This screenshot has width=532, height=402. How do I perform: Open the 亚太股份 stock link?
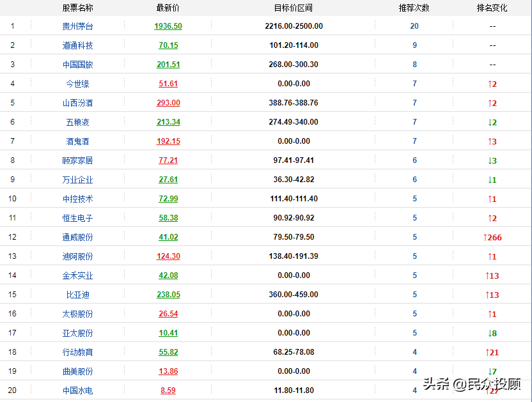[x=78, y=333]
